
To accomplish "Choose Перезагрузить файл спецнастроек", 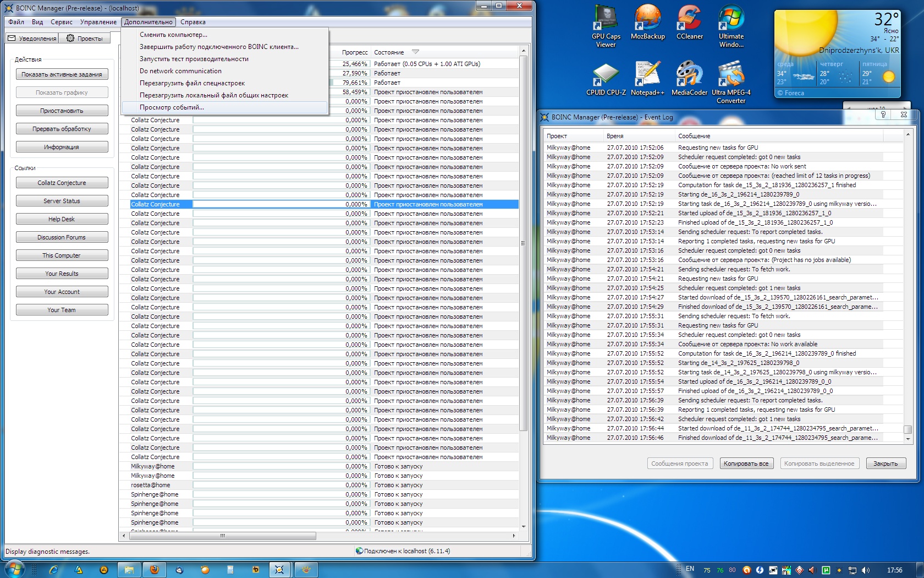I will point(225,83).
